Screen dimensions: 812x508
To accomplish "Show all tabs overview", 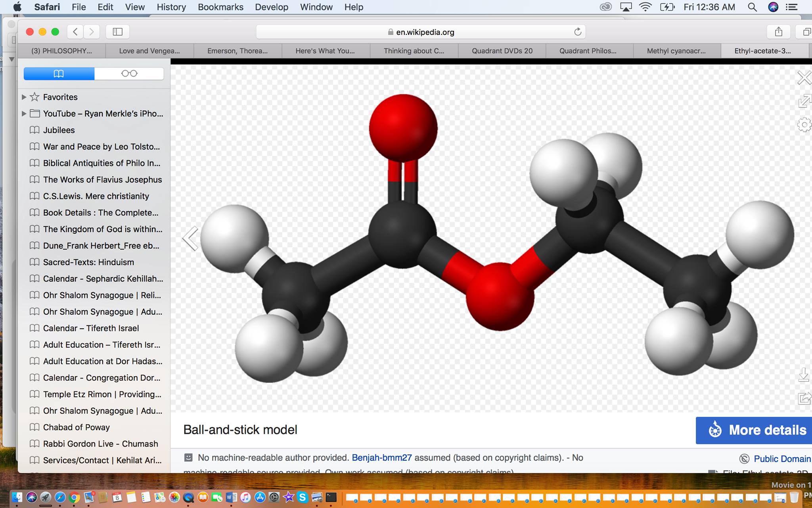I will tap(805, 32).
